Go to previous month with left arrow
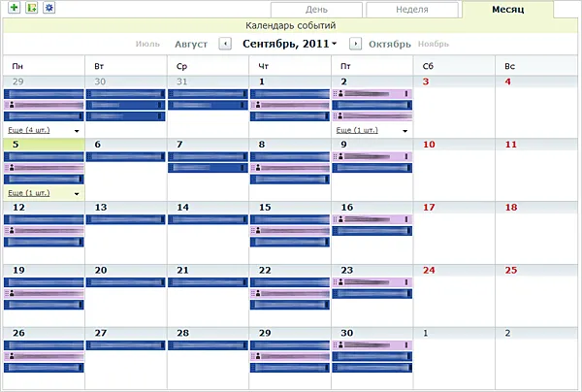 point(225,44)
